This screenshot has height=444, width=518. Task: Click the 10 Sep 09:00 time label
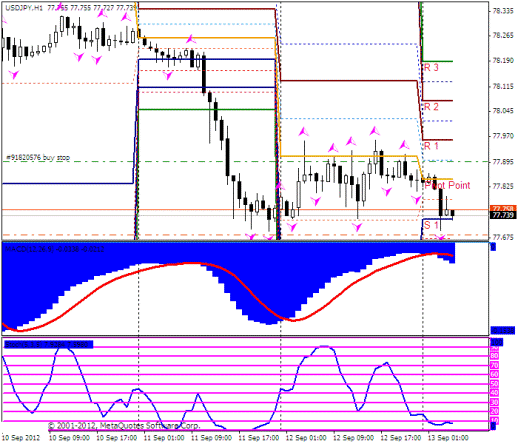69,438
